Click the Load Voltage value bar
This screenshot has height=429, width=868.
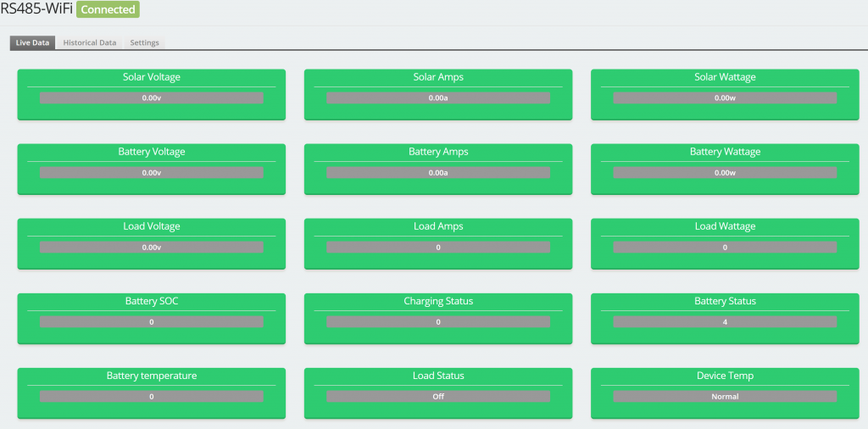(151, 248)
